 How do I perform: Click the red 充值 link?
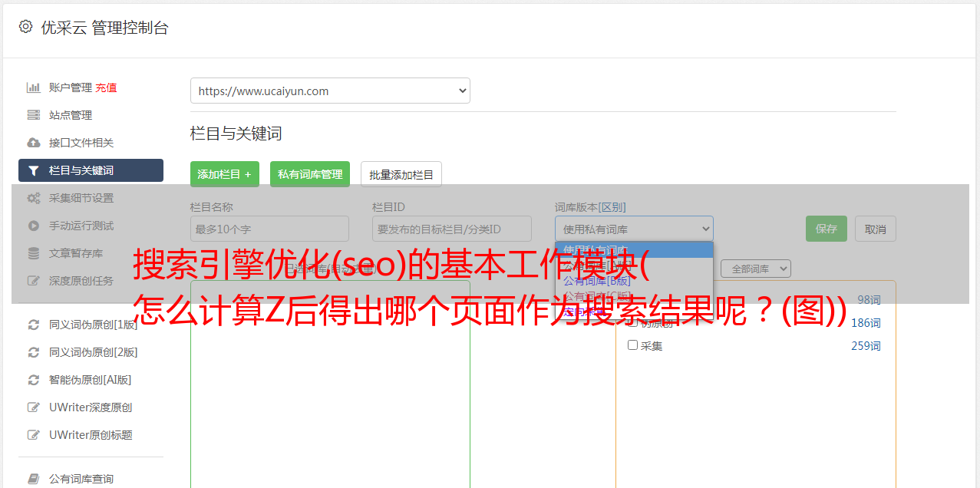(x=106, y=87)
